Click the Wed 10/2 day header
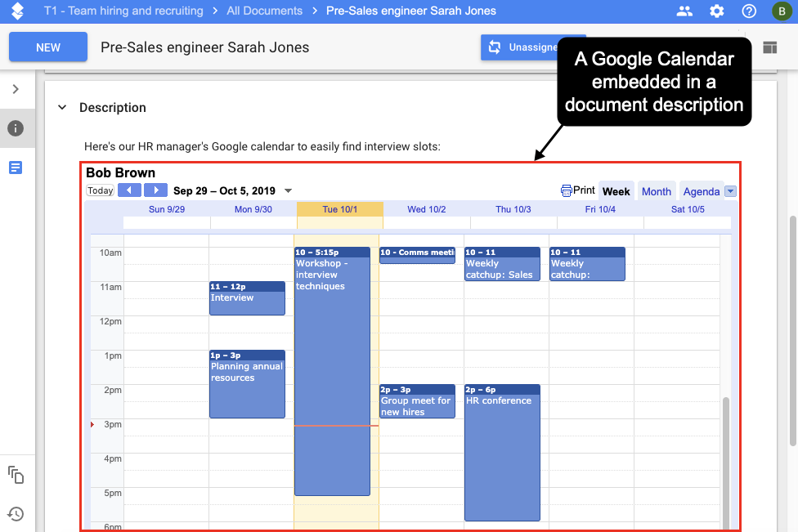 [x=427, y=209]
